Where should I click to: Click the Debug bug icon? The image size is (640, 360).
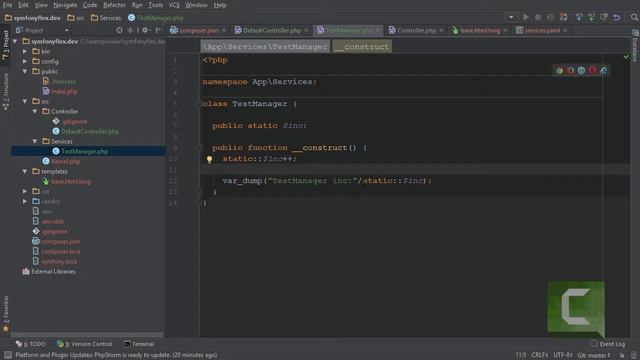538,18
